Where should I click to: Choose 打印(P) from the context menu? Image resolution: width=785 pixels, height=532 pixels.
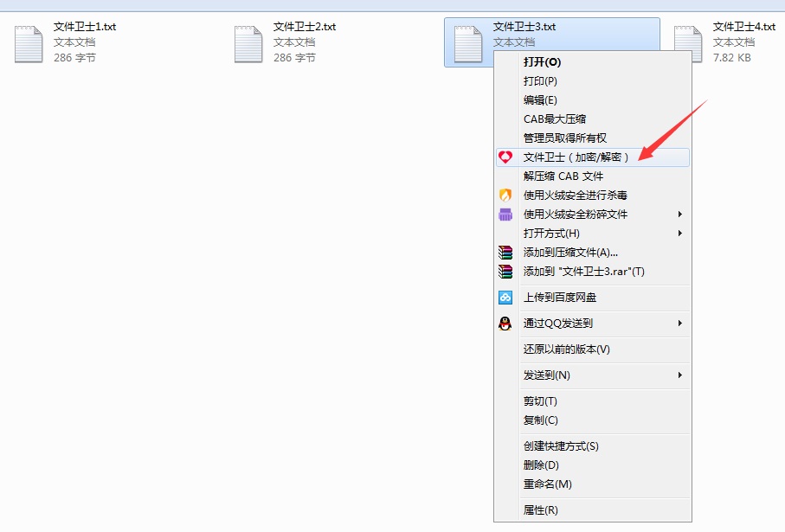click(x=592, y=81)
